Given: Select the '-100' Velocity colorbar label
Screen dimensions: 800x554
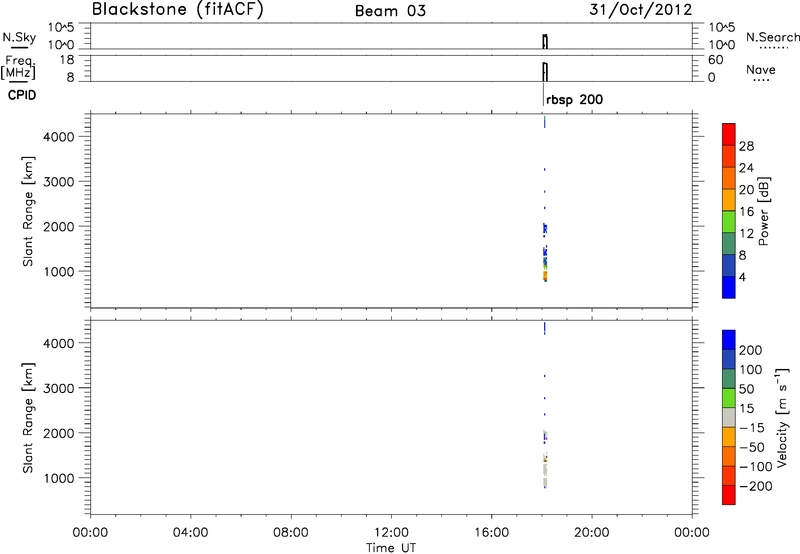Looking at the screenshot, I should 756,467.
